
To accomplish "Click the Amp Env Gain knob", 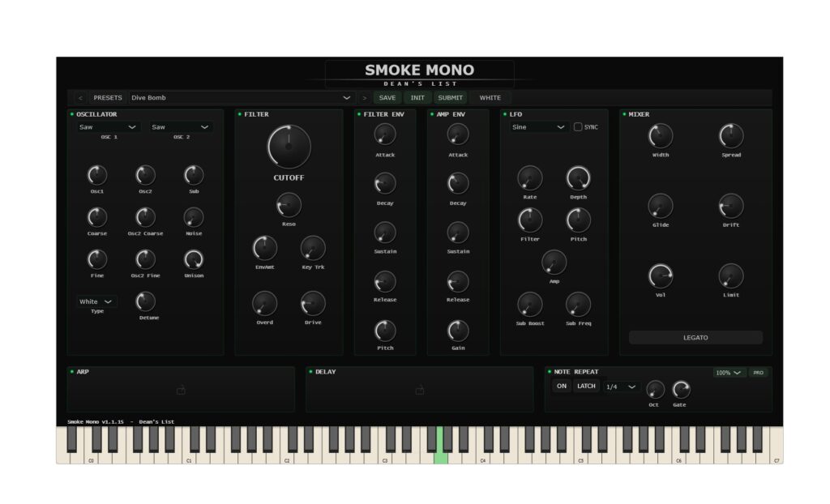I will 458,331.
